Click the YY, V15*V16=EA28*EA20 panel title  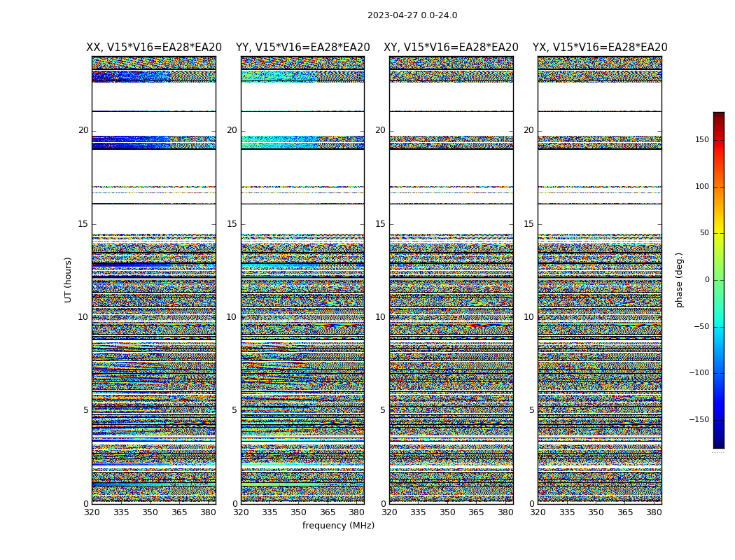[303, 48]
